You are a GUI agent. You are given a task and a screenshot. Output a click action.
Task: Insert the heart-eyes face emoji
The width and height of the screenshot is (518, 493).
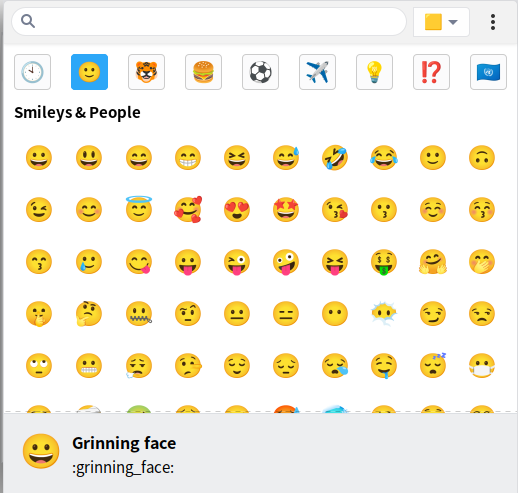[x=237, y=209]
